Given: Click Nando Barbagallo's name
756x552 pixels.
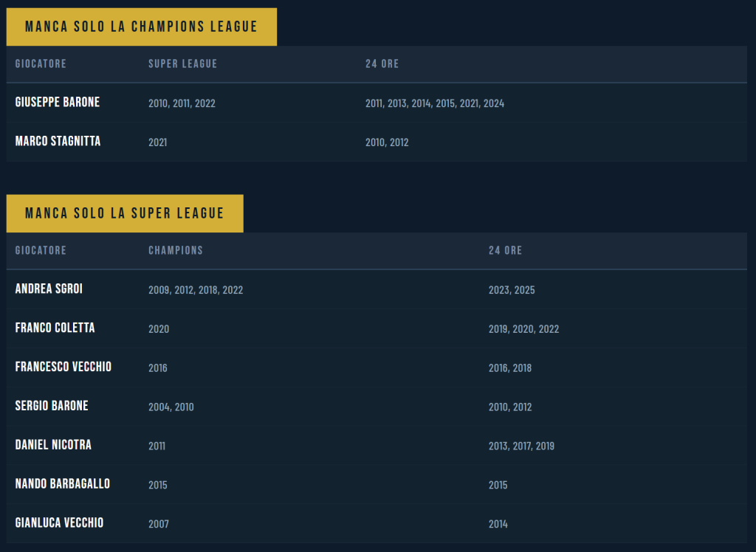Looking at the screenshot, I should 62,484.
